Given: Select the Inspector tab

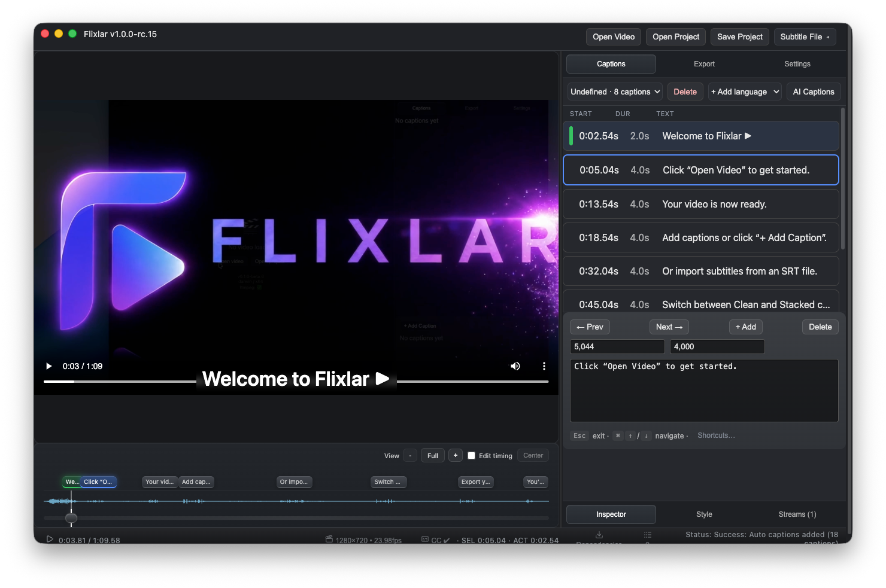Looking at the screenshot, I should tap(611, 514).
